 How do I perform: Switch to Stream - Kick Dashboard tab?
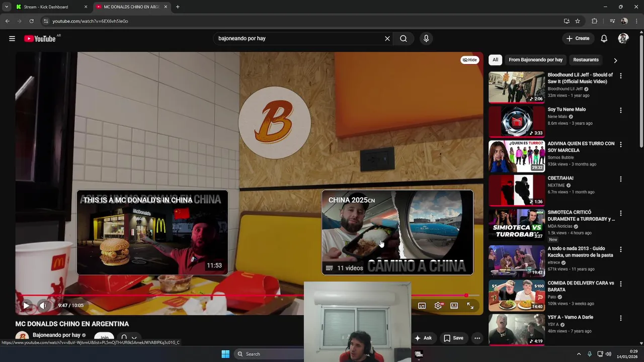[x=52, y=7]
